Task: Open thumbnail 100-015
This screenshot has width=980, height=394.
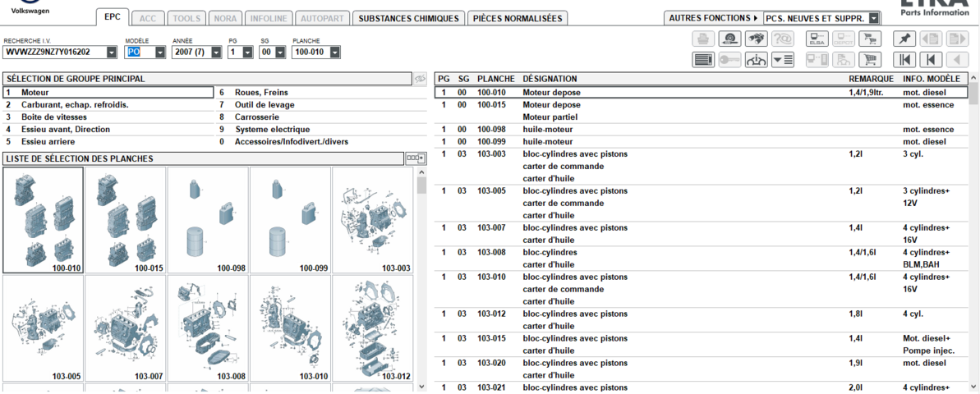Action: 126,221
